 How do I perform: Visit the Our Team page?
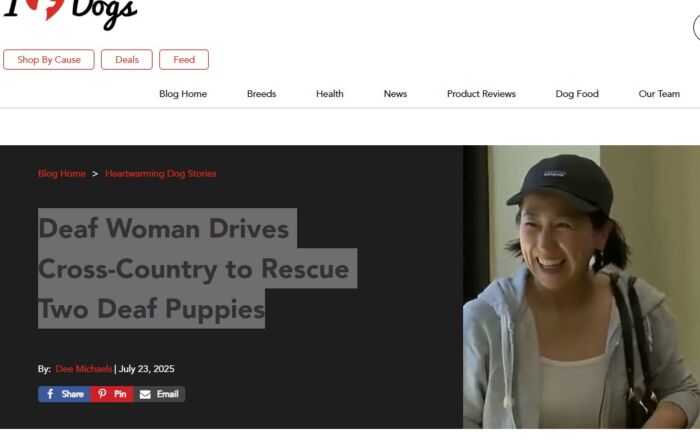click(x=659, y=94)
